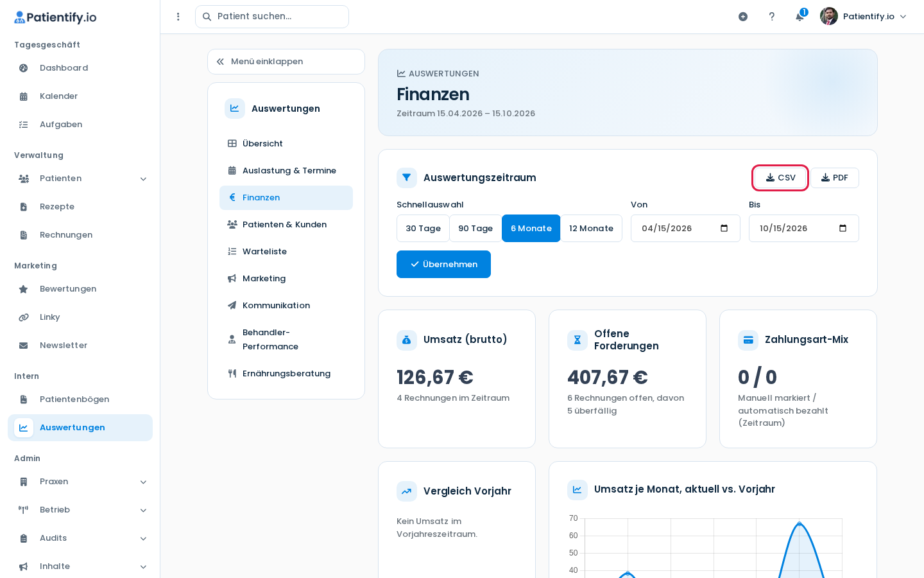This screenshot has height=578, width=924.
Task: Click the Patient suchen search field
Action: tap(272, 17)
